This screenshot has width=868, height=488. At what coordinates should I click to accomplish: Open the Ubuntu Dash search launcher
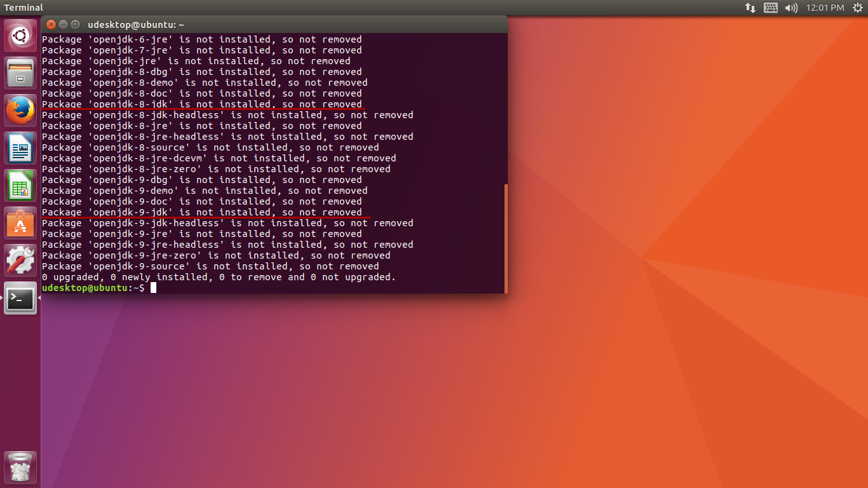tap(20, 36)
